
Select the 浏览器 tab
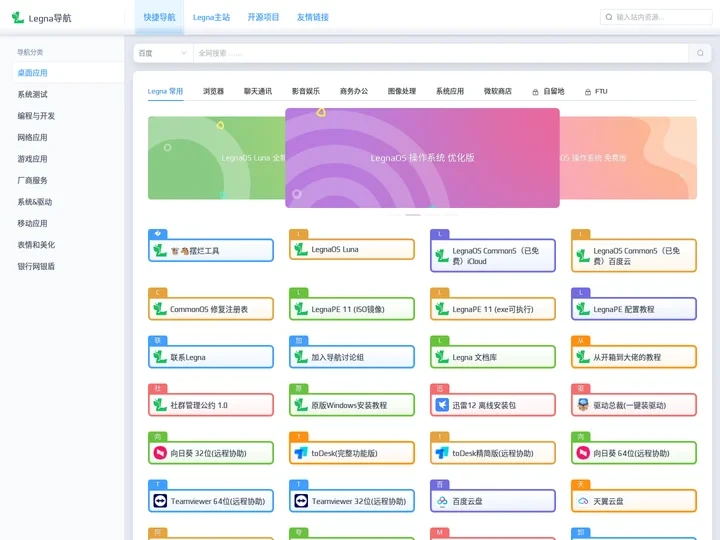click(x=213, y=91)
